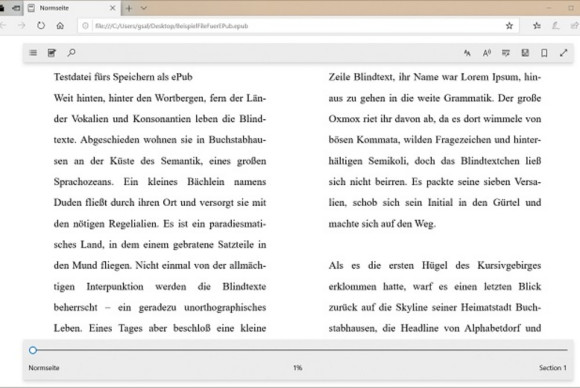Set aside tabs icon in tab bar
Image resolution: width=580 pixels, height=388 pixels.
tap(16, 8)
